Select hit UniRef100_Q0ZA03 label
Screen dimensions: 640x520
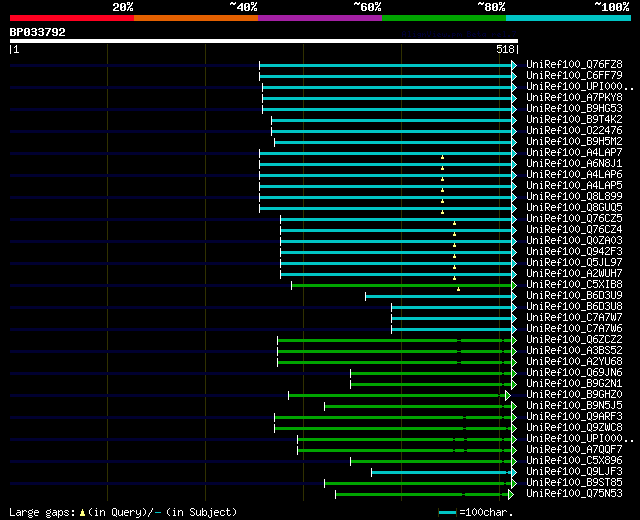click(x=574, y=241)
